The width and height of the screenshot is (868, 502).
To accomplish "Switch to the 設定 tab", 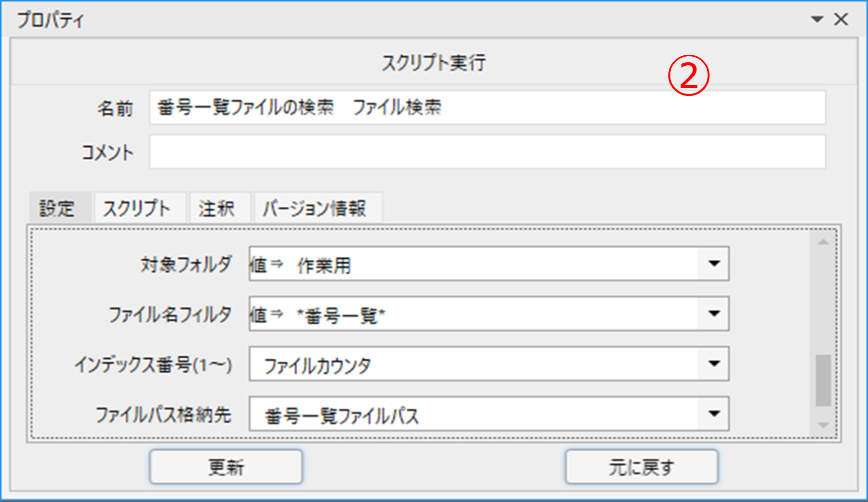I will click(x=57, y=208).
